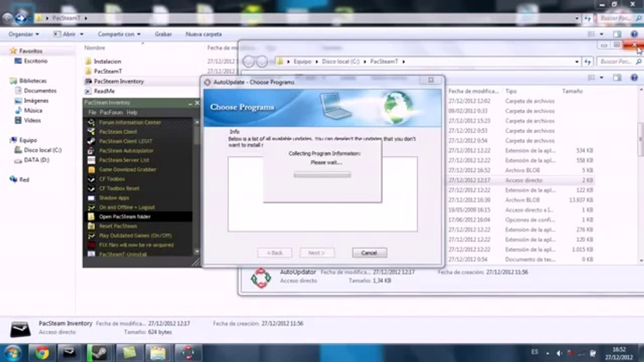
Task: Open the PacForum menu
Action: click(x=111, y=112)
